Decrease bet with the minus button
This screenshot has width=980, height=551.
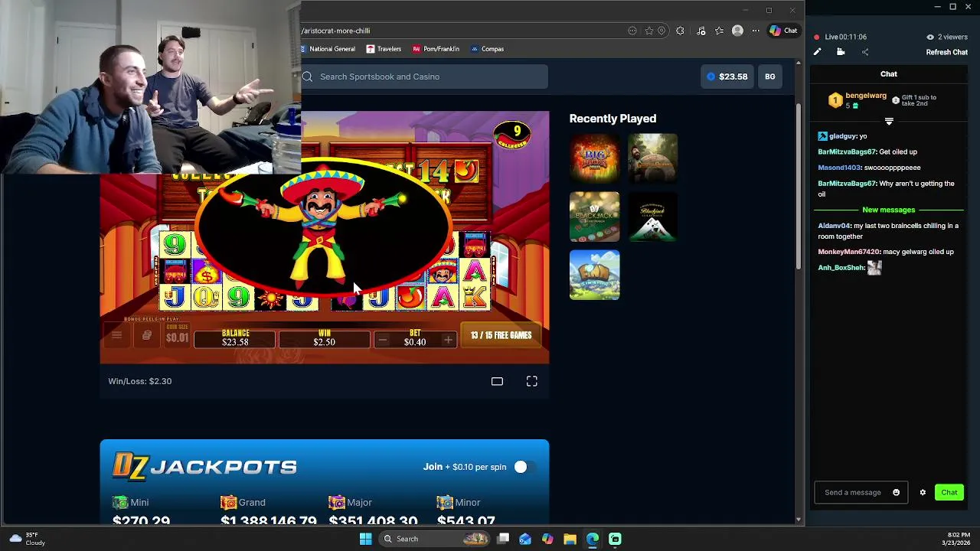click(383, 341)
